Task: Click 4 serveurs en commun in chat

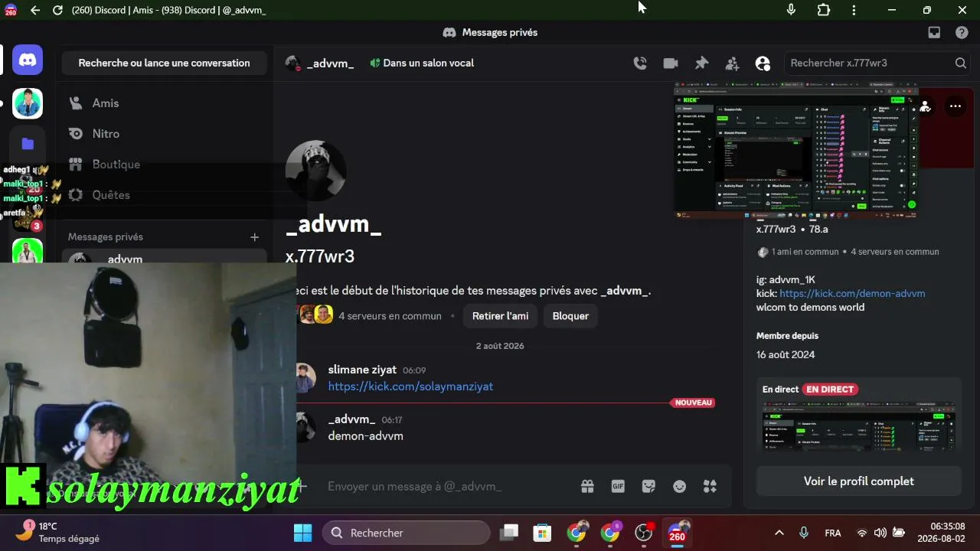Action: coord(390,316)
